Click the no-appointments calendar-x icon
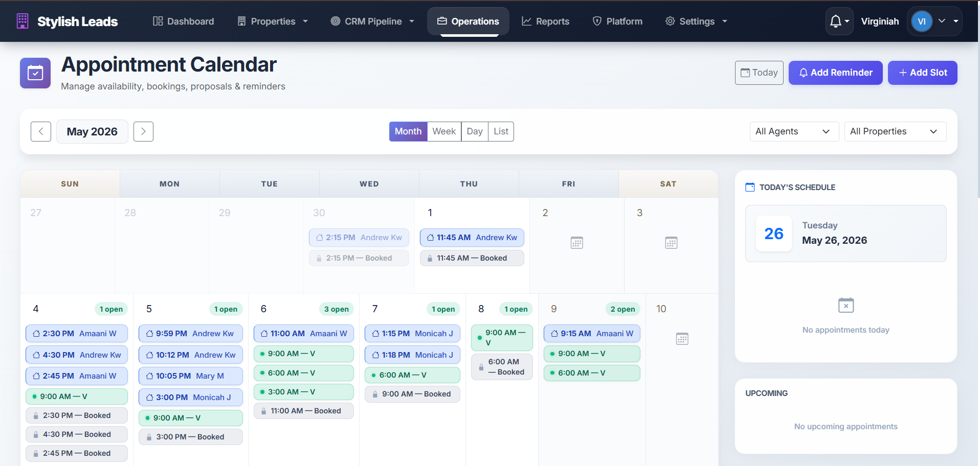This screenshot has width=980, height=466. [846, 305]
